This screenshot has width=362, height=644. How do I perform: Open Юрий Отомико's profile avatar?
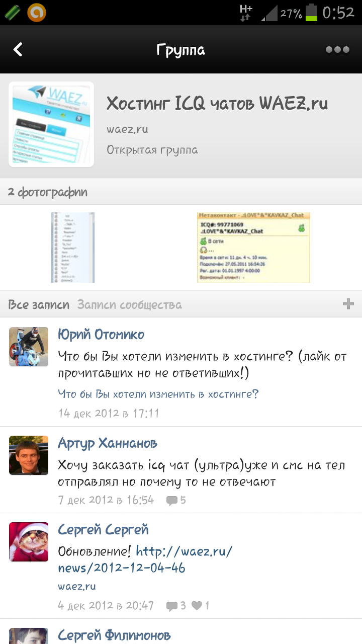pyautogui.click(x=29, y=347)
